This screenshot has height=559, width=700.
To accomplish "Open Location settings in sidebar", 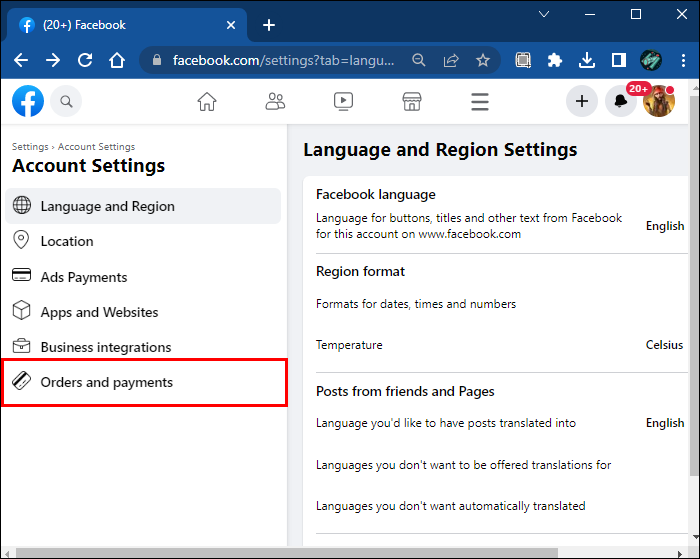I will (67, 241).
